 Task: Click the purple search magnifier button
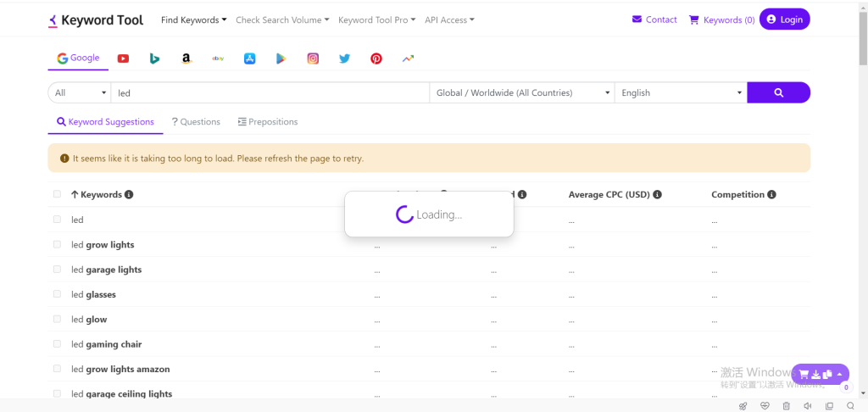click(x=778, y=92)
